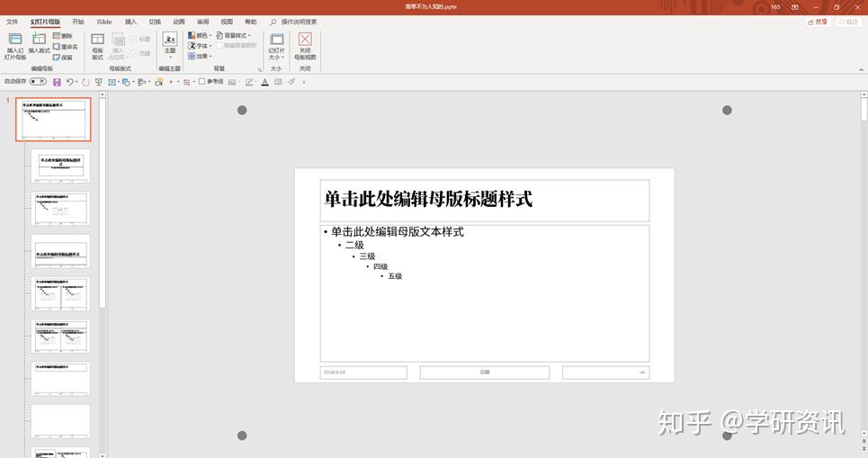
Task: Click the text box icon in quick toolbar
Action: point(112,82)
